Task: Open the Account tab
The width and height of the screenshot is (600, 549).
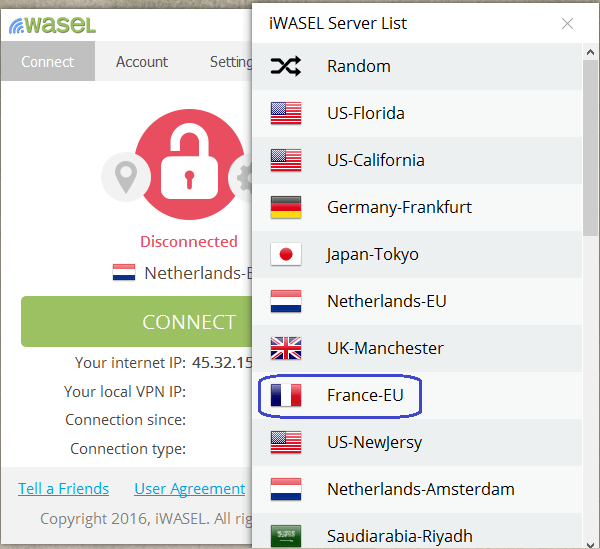Action: pos(142,62)
